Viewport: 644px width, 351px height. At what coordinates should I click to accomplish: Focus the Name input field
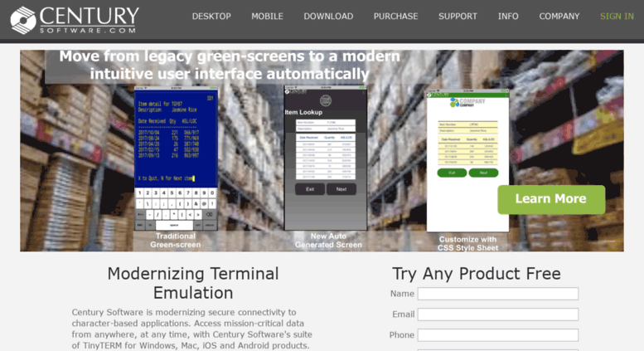(x=498, y=294)
